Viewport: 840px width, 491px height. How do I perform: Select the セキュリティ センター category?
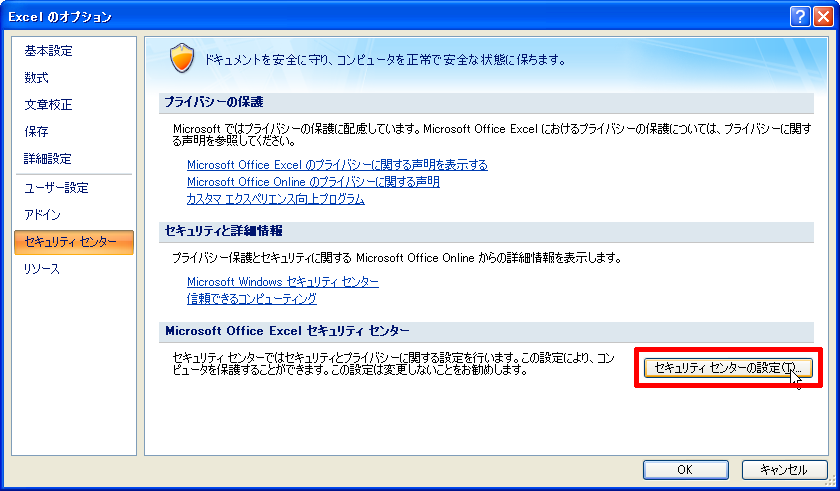coord(74,242)
